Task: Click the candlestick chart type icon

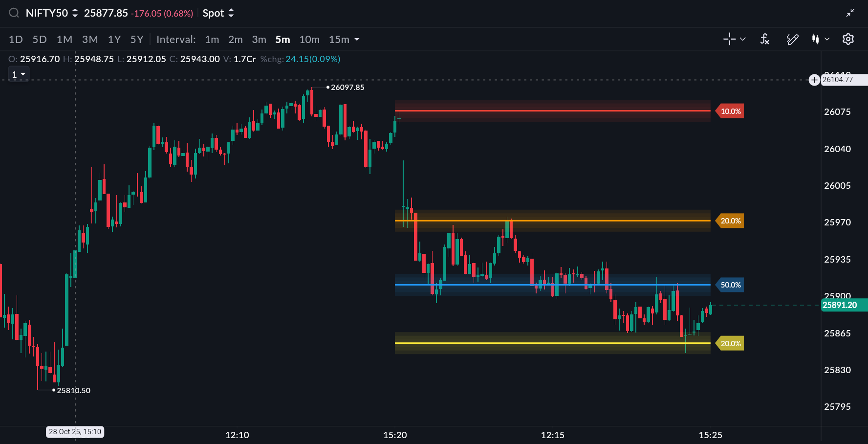Action: (x=815, y=39)
